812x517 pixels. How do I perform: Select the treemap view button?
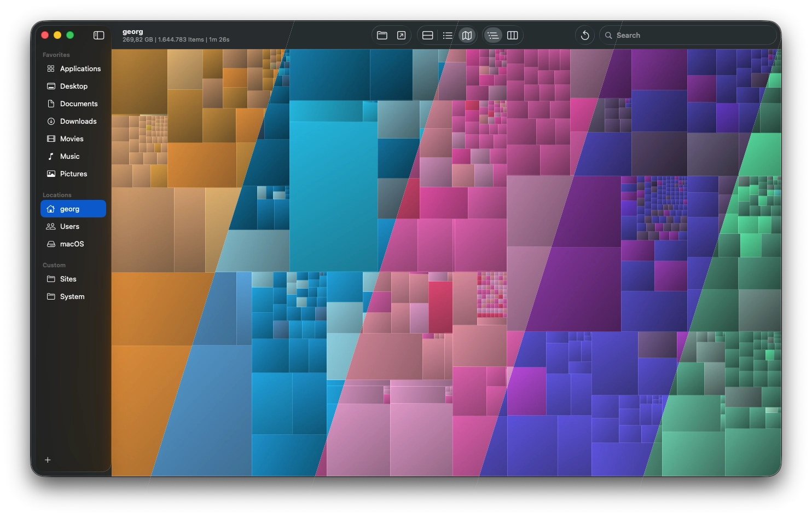click(x=467, y=35)
